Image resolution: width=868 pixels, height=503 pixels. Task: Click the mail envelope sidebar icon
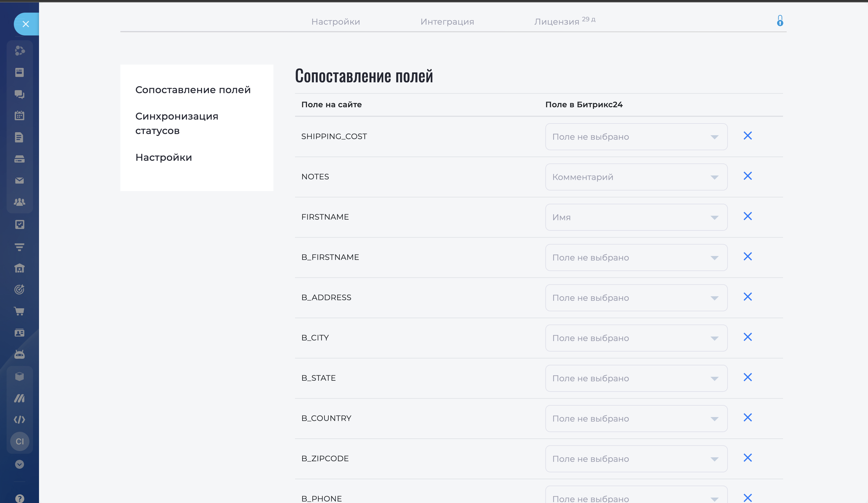[19, 181]
